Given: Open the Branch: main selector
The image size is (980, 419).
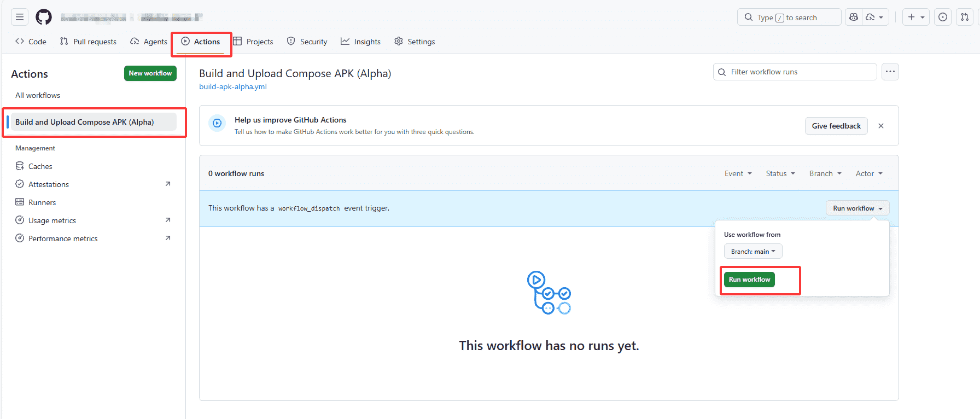Looking at the screenshot, I should point(753,252).
